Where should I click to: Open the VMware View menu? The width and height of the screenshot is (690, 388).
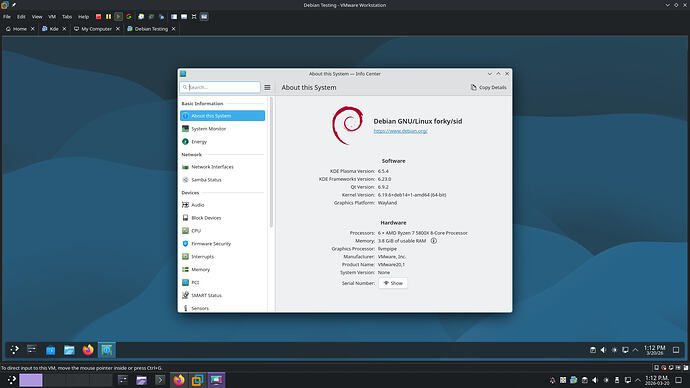[37, 17]
